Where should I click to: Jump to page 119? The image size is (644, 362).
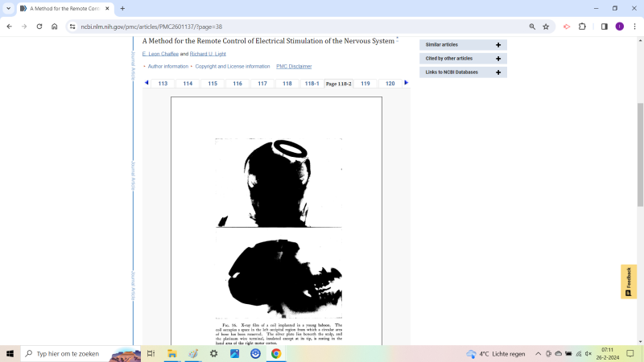(x=365, y=84)
